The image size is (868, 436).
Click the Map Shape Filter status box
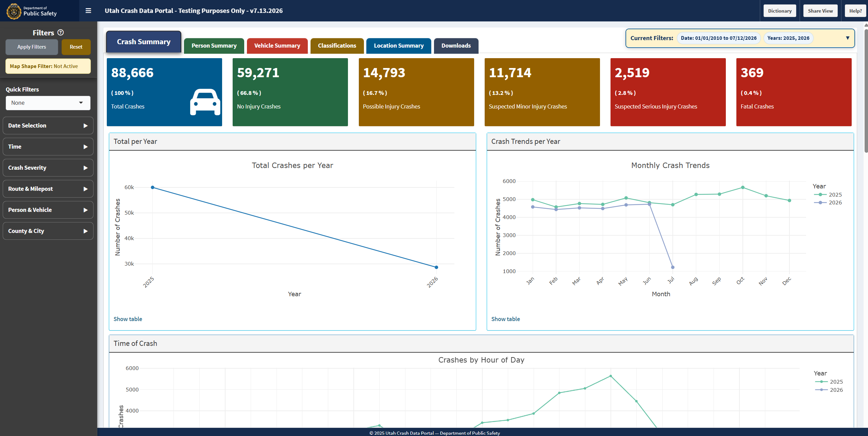[48, 66]
